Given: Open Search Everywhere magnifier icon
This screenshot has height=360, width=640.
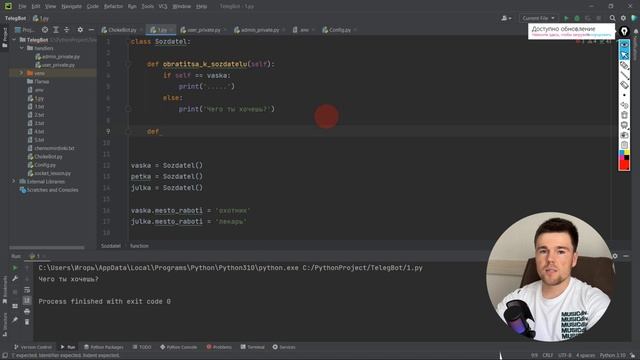Looking at the screenshot, I should tap(612, 18).
